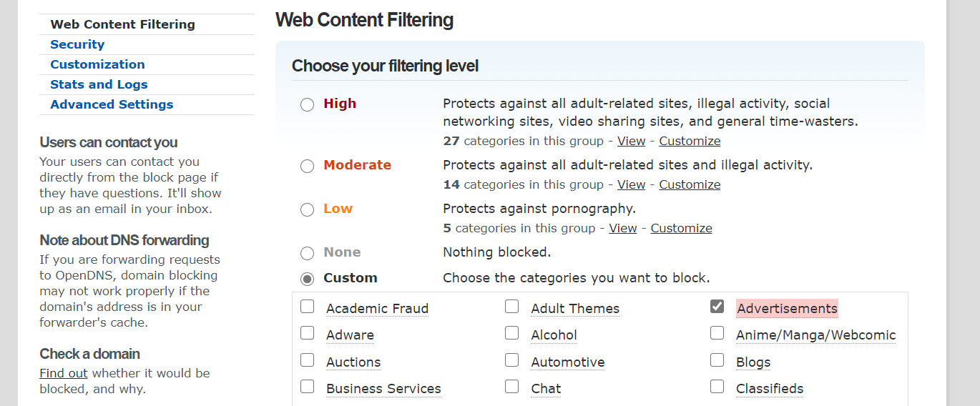980x406 pixels.
Task: Go to Customization in the sidebar
Action: point(97,64)
